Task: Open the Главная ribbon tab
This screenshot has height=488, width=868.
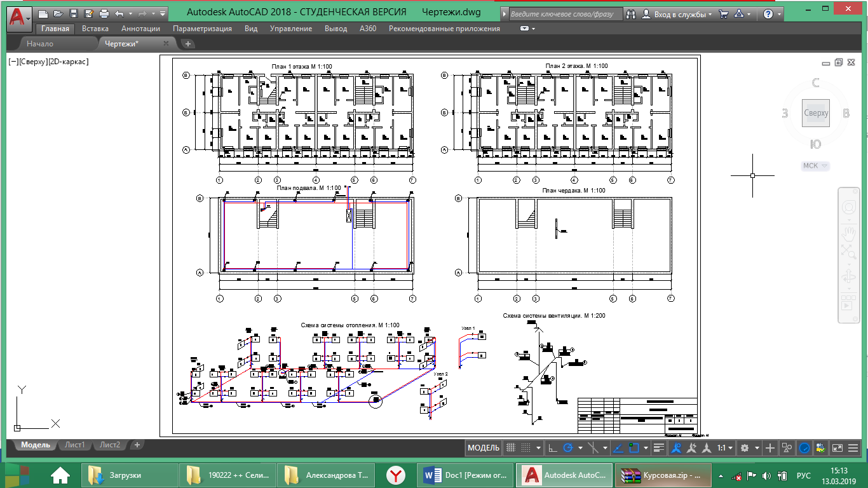Action: tap(56, 29)
